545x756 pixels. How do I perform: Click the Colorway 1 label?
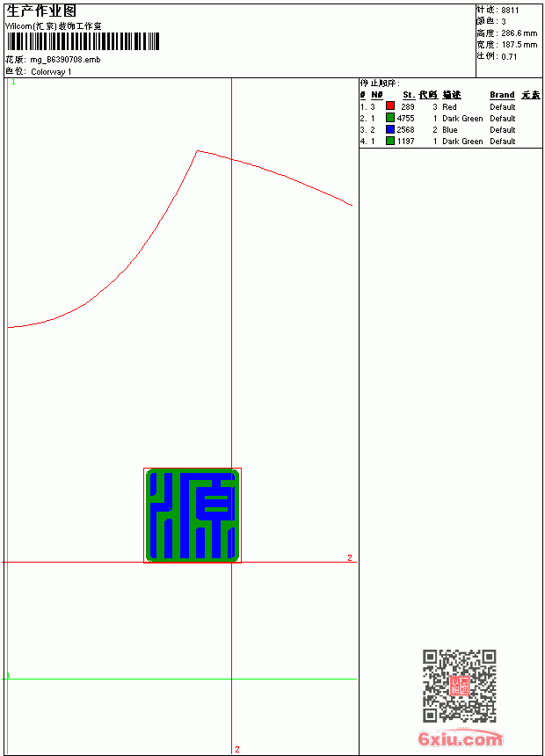51,72
